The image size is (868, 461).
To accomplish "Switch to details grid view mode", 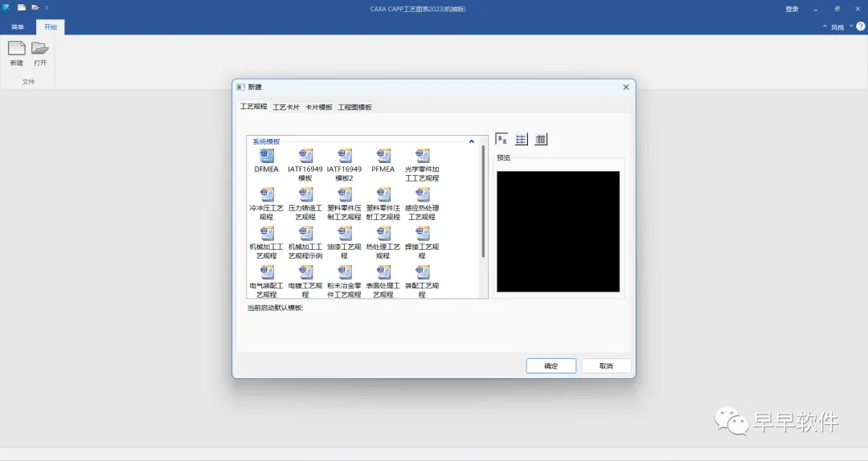I will pos(541,139).
